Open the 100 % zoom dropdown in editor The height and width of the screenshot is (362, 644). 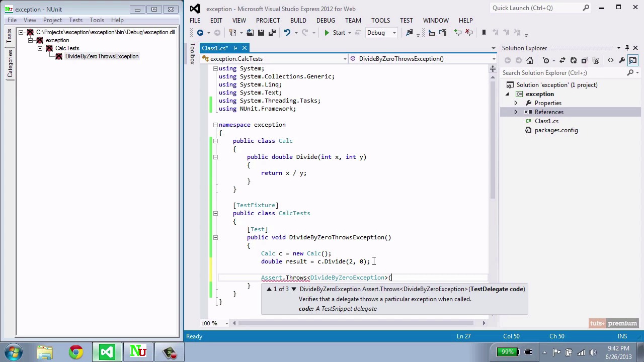pos(226,323)
